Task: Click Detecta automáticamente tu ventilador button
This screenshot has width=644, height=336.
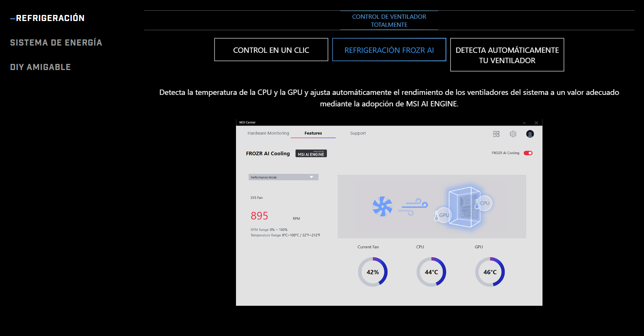Action: click(x=507, y=55)
